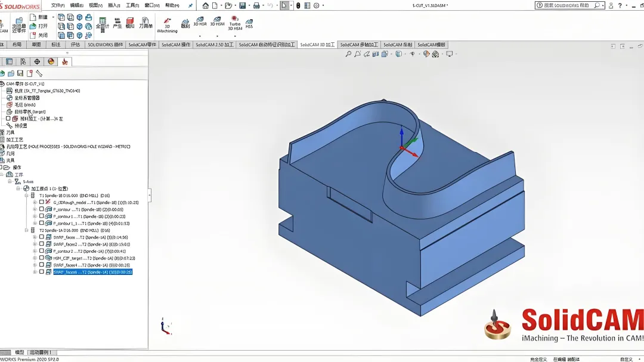
Task: Check the HSM_CZF_target operation checkbox
Action: pos(42,258)
